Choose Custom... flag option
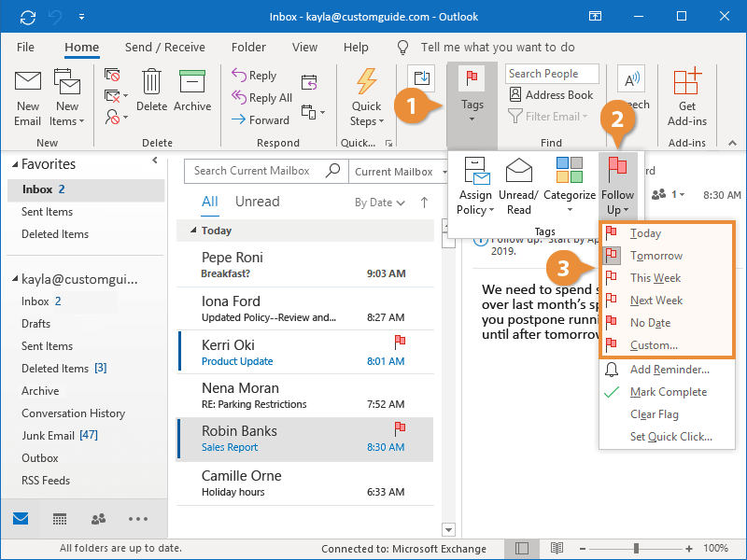 pyautogui.click(x=667, y=345)
